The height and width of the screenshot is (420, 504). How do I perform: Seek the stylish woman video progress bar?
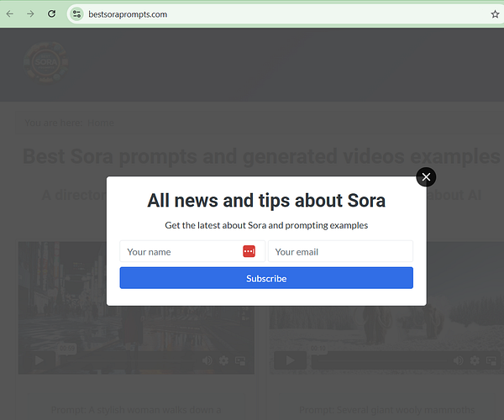point(128,360)
